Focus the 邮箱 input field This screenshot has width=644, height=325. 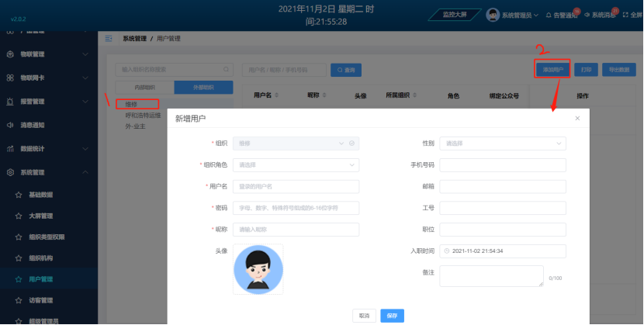503,186
